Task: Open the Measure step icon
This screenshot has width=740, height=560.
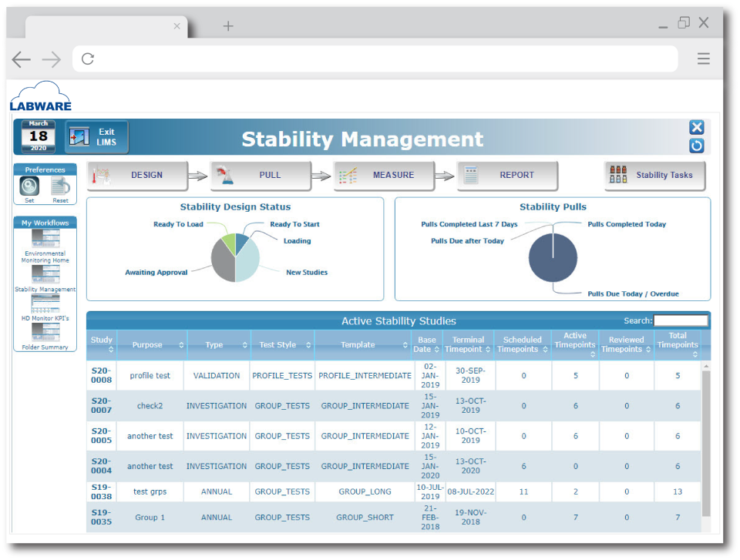Action: tap(348, 176)
